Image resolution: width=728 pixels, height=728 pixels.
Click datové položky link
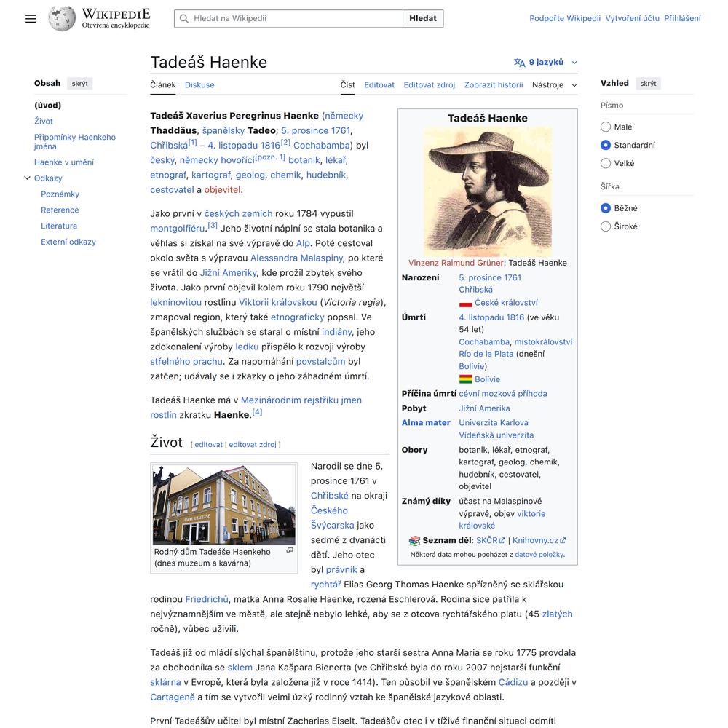pos(539,555)
